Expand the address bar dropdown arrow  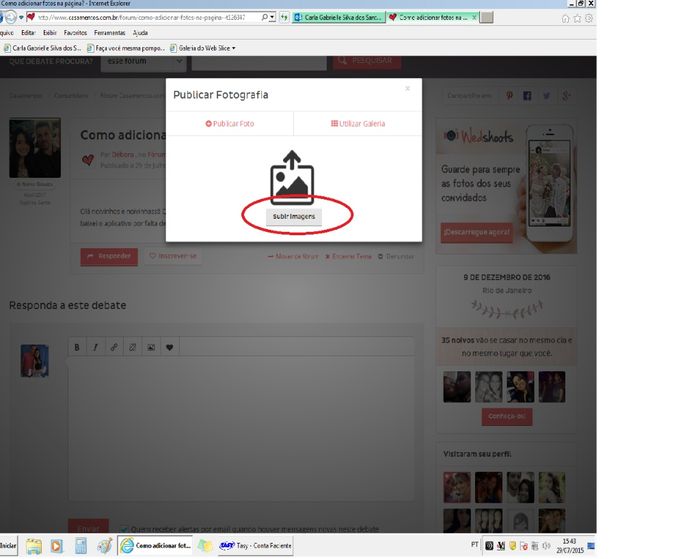coord(272,17)
